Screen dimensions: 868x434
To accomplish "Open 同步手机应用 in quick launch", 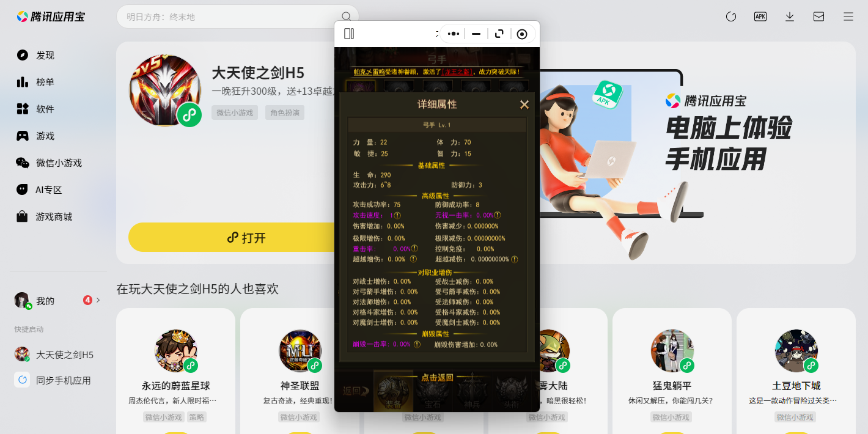I will [53, 380].
